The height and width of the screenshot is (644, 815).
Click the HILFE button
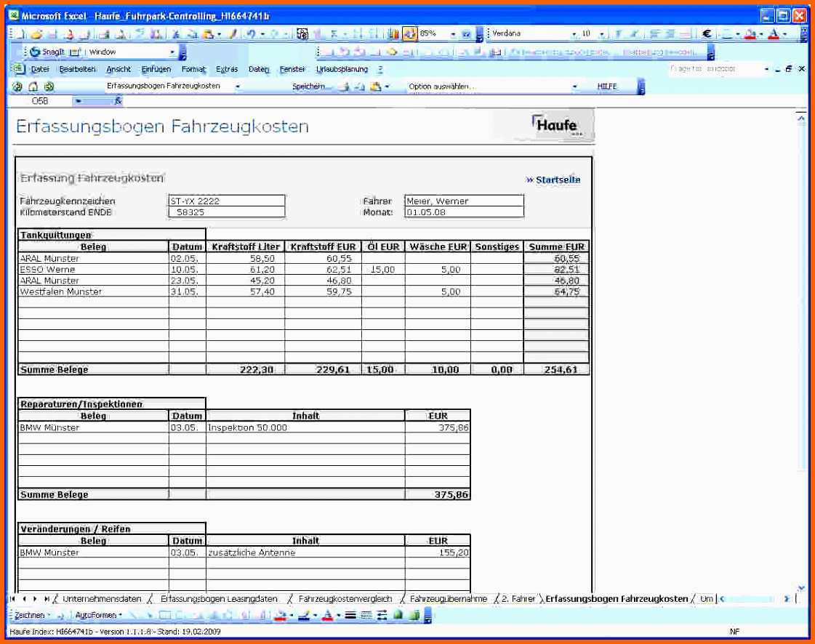pos(606,86)
